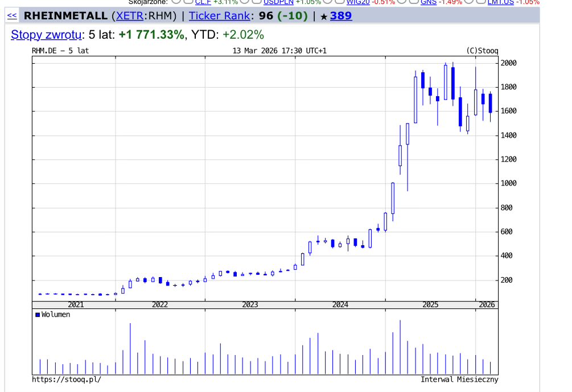
Task: Click the 1000 price axis label
Action: click(x=508, y=183)
